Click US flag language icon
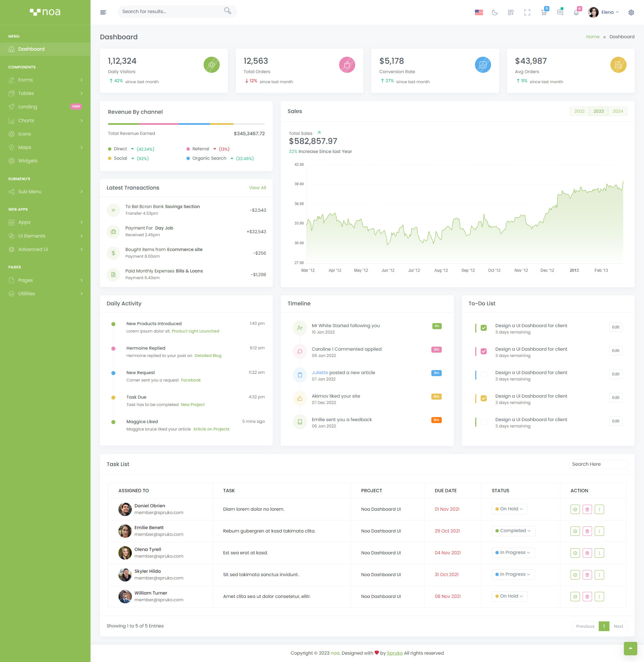 click(479, 12)
